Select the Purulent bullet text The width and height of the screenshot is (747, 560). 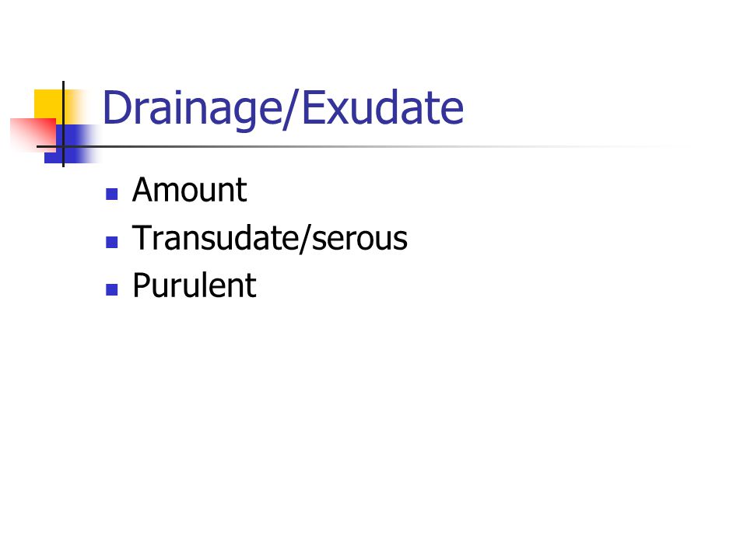[195, 285]
